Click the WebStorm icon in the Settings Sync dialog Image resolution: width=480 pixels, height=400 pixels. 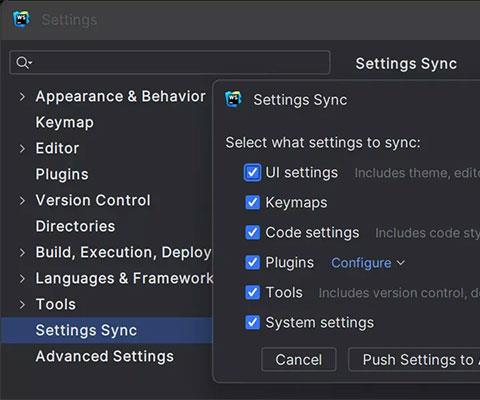tap(233, 99)
